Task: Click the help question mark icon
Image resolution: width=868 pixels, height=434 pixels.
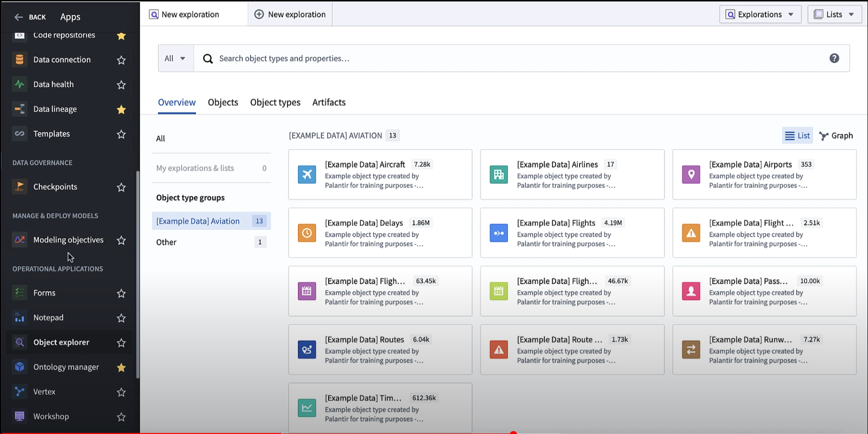Action: tap(834, 58)
